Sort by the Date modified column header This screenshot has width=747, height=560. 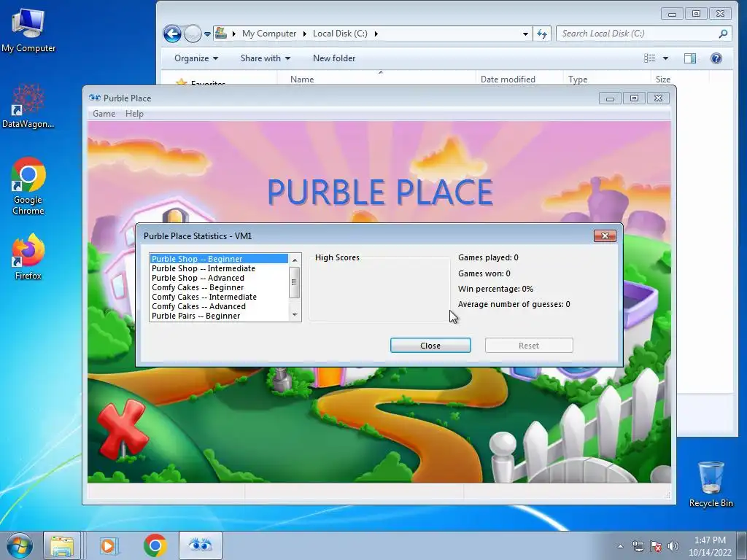coord(508,79)
